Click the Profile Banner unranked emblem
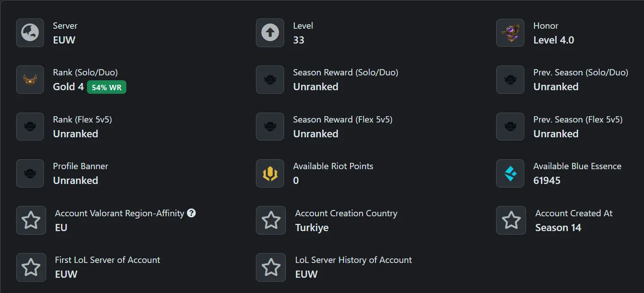Screen dimensions: 644x293 click(x=30, y=173)
